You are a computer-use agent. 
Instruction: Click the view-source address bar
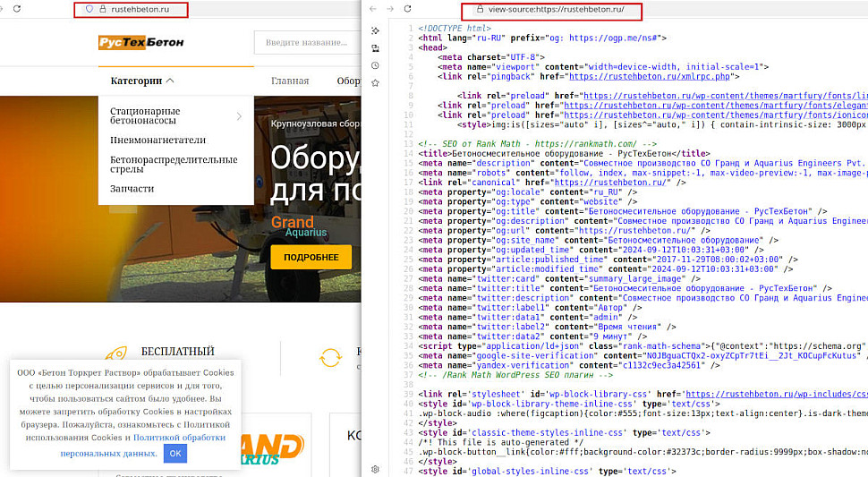(558, 10)
